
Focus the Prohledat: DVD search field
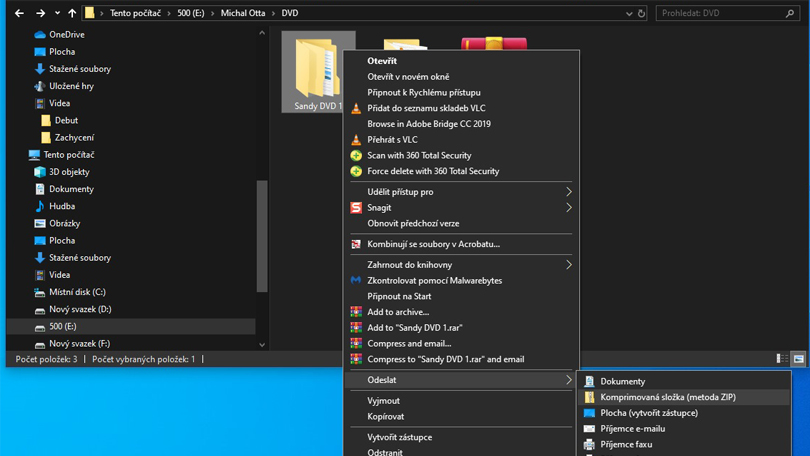[x=727, y=13]
